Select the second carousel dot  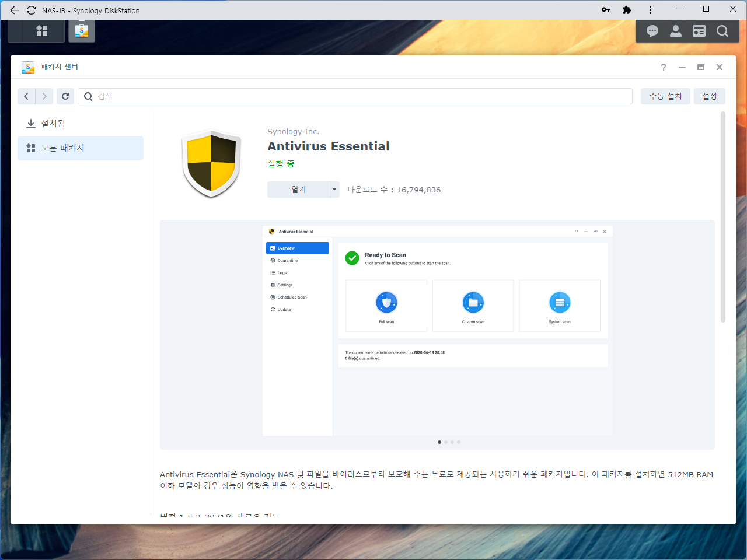[446, 442]
